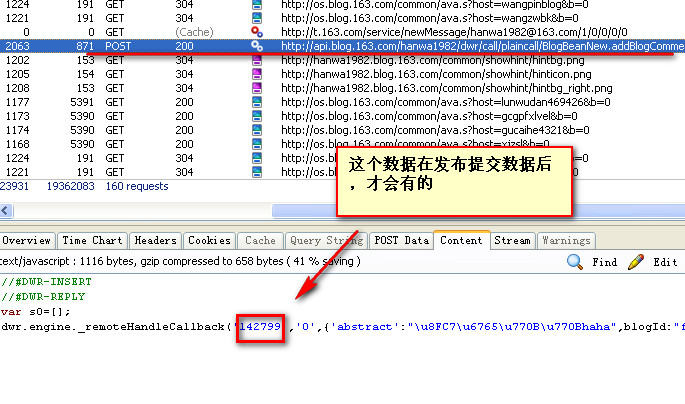Click the icon for the lunwudan469426 request
Image resolution: width=685 pixels, height=404 pixels.
coord(257,102)
